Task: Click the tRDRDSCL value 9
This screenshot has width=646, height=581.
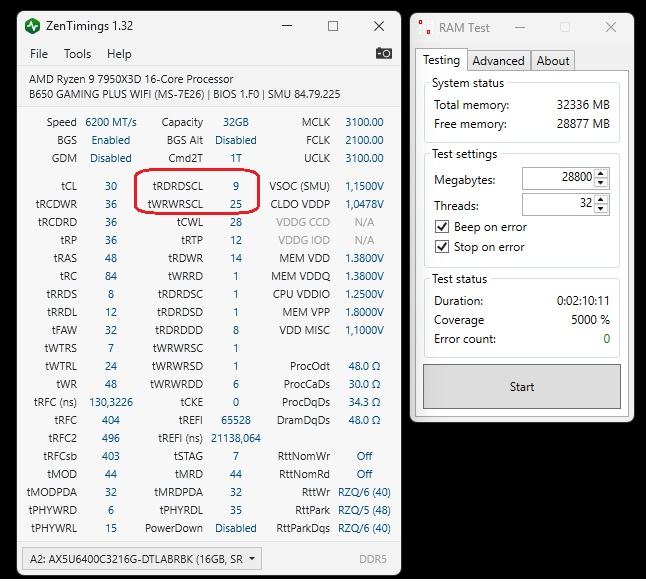Action: pyautogui.click(x=236, y=186)
